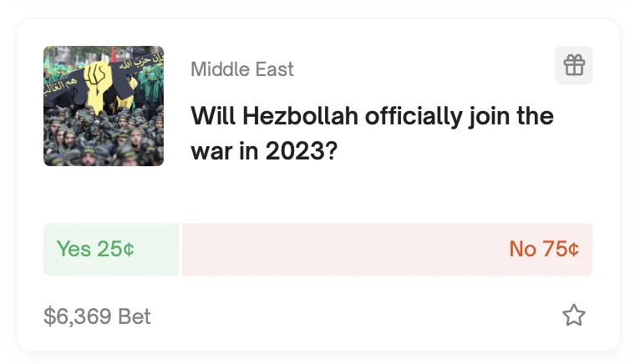Screen dimensions: 635x364
Task: Click the pink portion of the odds bar
Action: click(x=388, y=249)
